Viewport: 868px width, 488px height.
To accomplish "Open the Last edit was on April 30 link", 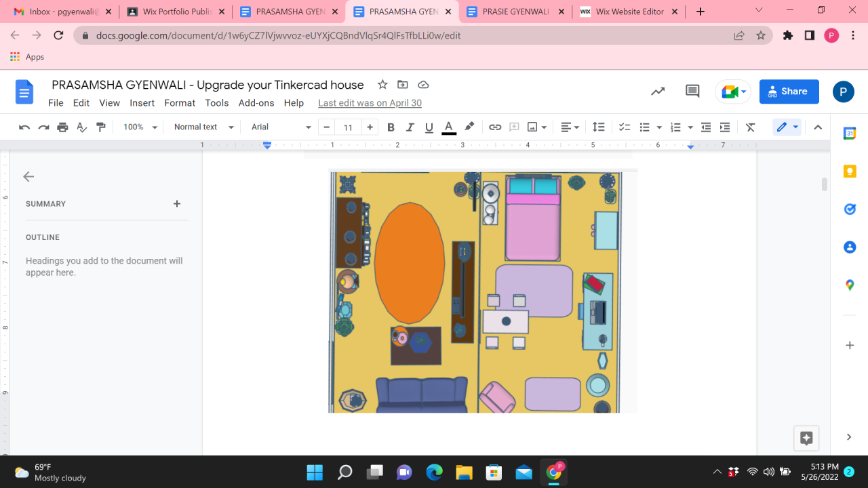I will coord(370,103).
